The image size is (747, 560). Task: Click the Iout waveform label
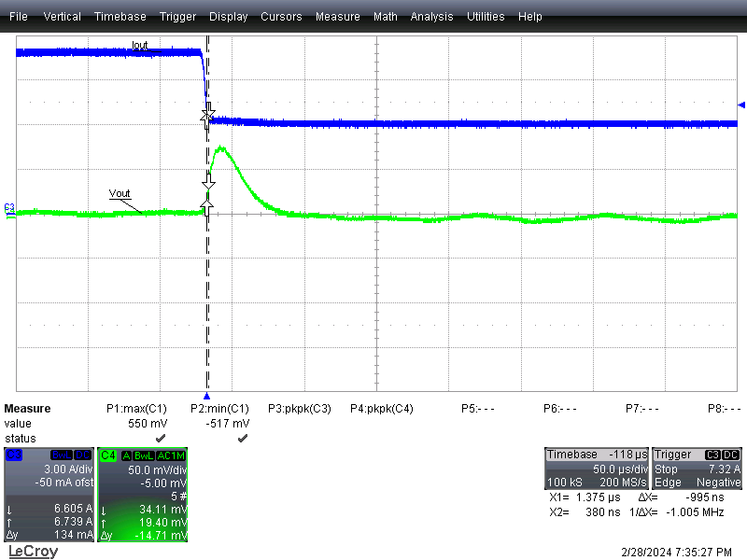pos(140,45)
